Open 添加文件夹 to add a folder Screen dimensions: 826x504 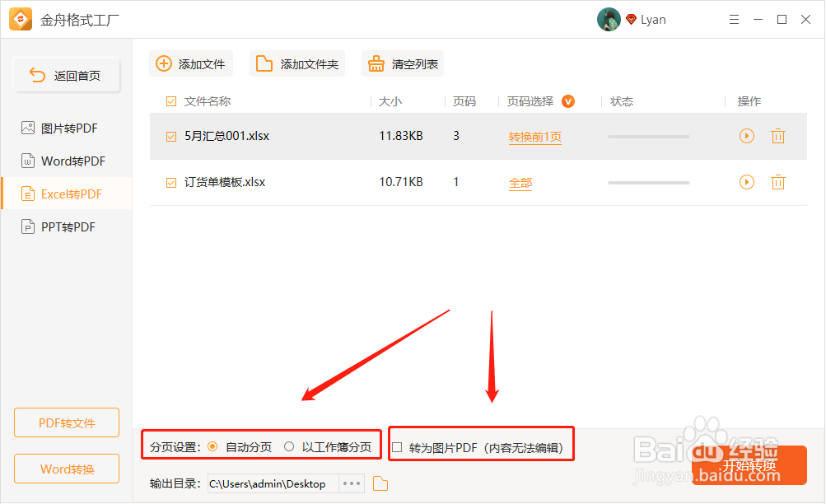point(297,63)
